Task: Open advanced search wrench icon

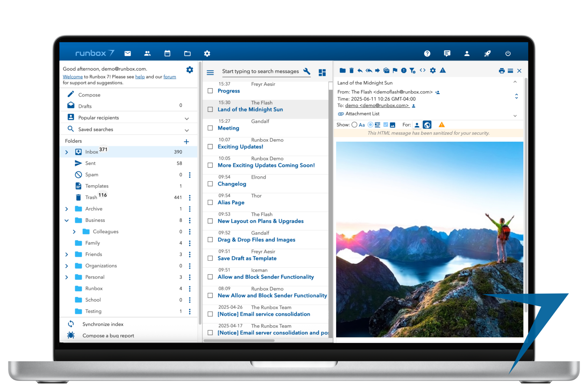Action: coord(307,71)
